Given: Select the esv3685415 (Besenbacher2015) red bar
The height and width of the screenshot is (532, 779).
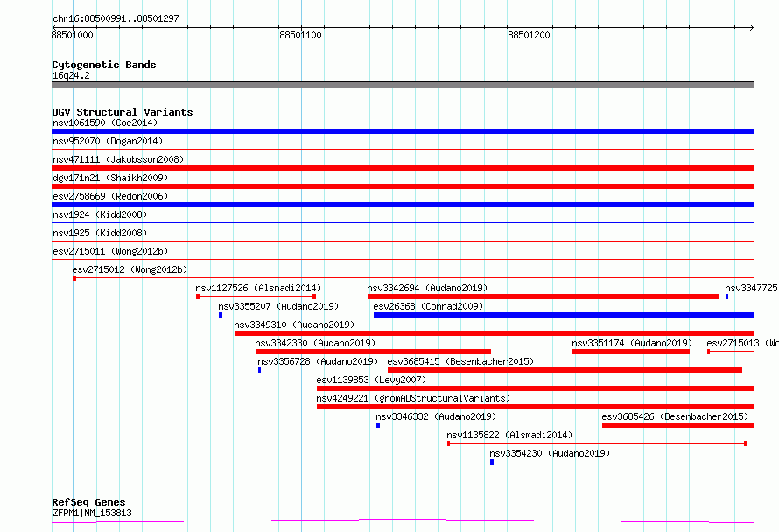Looking at the screenshot, I should click(565, 370).
